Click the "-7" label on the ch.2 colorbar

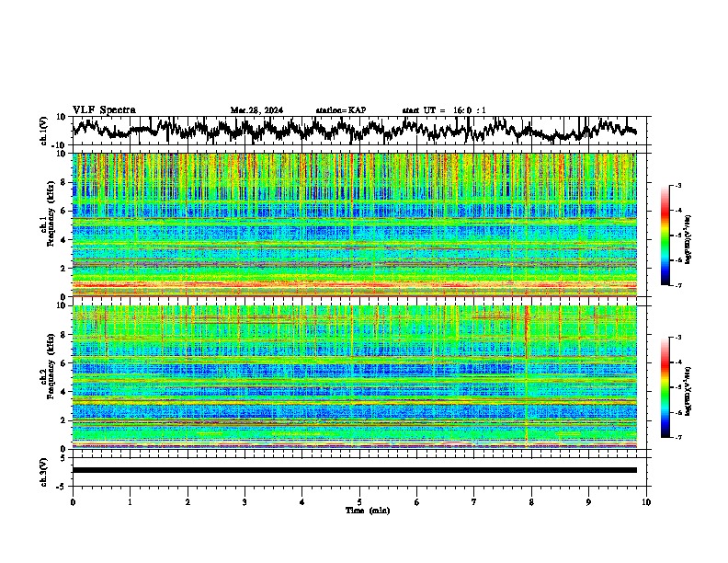pos(677,438)
